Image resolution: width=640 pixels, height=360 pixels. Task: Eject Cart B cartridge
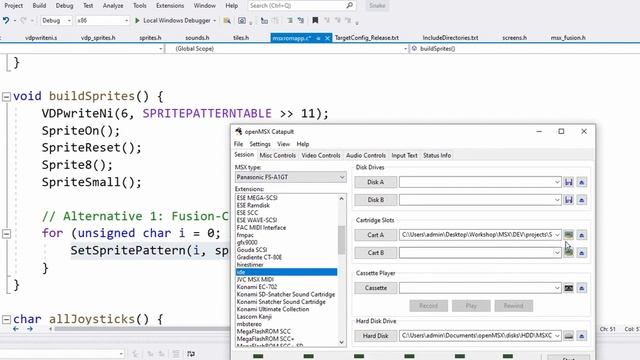(582, 253)
